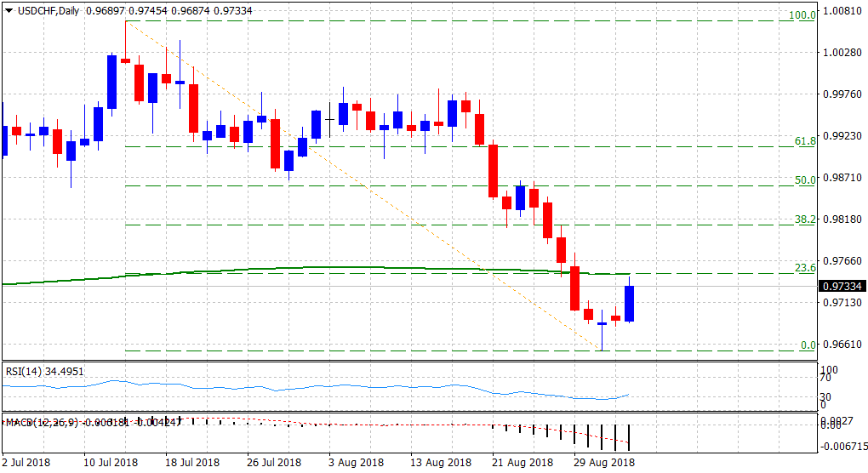Click the 100.0 Fibonacci level label
Screen dimensions: 868x473
click(x=804, y=15)
